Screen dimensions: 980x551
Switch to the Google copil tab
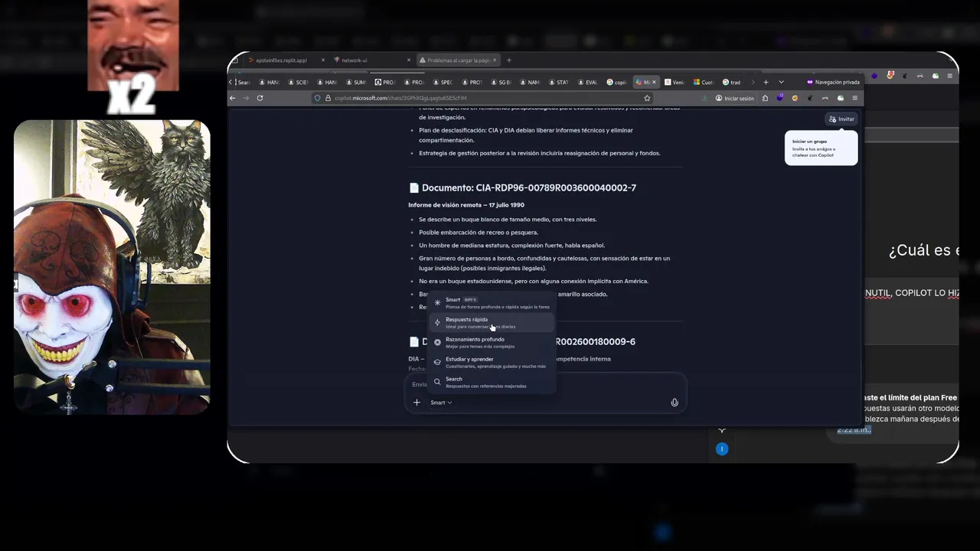pos(616,82)
